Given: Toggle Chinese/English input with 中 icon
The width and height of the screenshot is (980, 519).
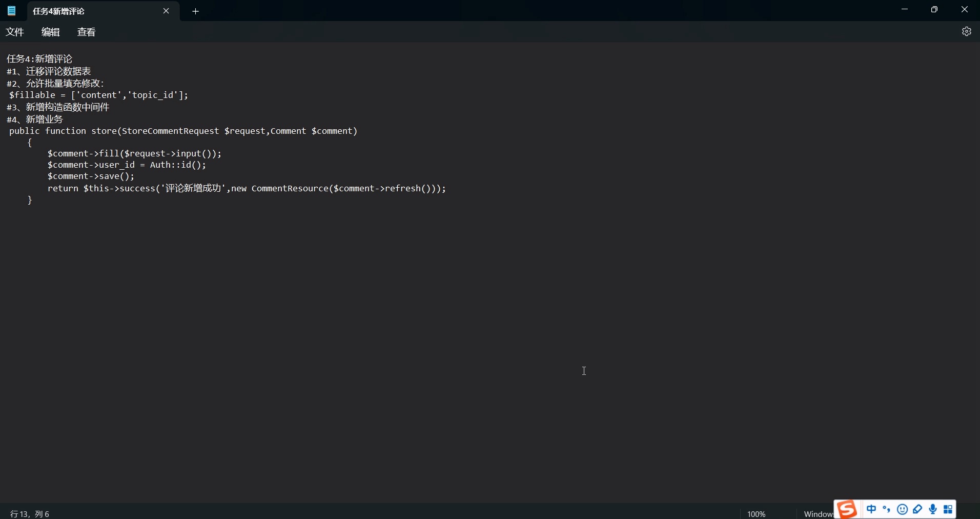Looking at the screenshot, I should pos(872,509).
